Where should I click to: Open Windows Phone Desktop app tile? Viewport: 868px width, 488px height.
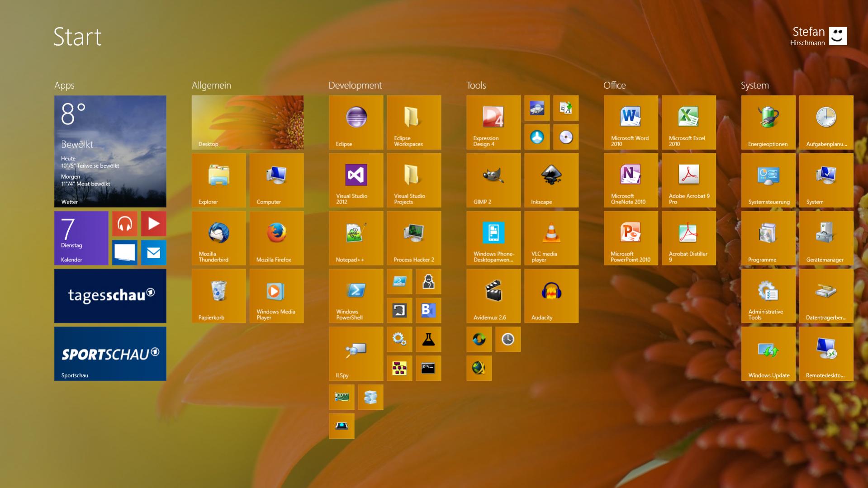494,238
